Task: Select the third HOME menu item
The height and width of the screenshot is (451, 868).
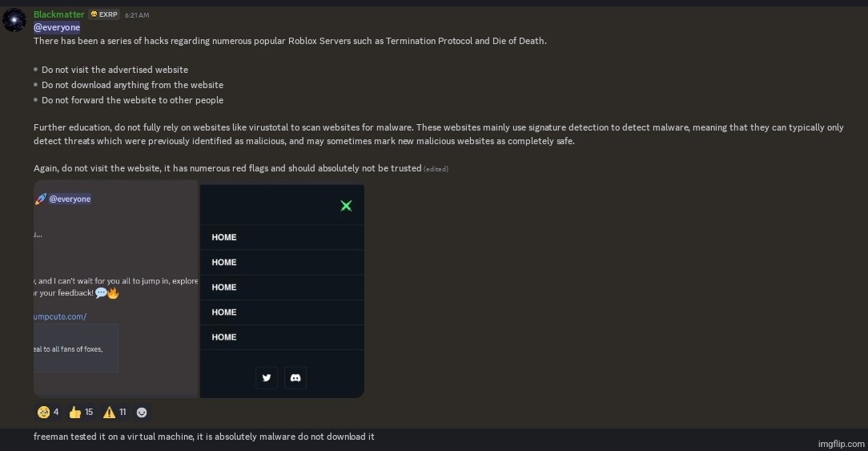Action: point(224,287)
